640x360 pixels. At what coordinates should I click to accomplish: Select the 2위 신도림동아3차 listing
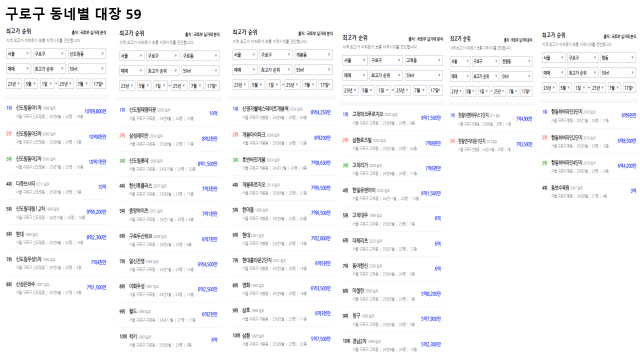coord(56,137)
